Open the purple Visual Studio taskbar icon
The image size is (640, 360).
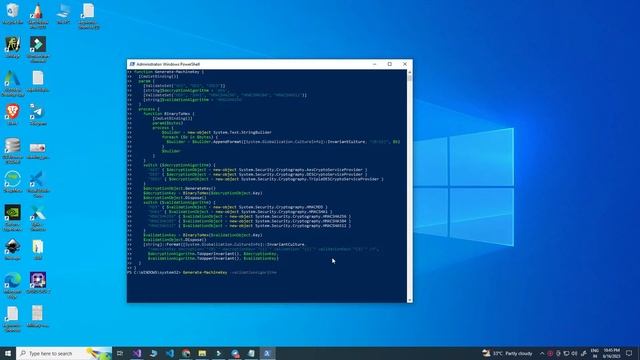(x=137, y=353)
